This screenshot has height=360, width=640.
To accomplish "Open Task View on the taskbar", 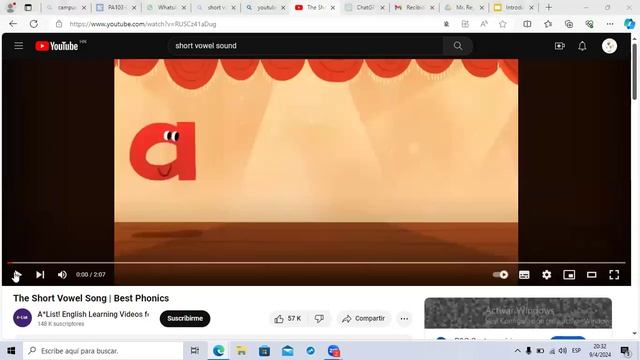I will tap(195, 351).
